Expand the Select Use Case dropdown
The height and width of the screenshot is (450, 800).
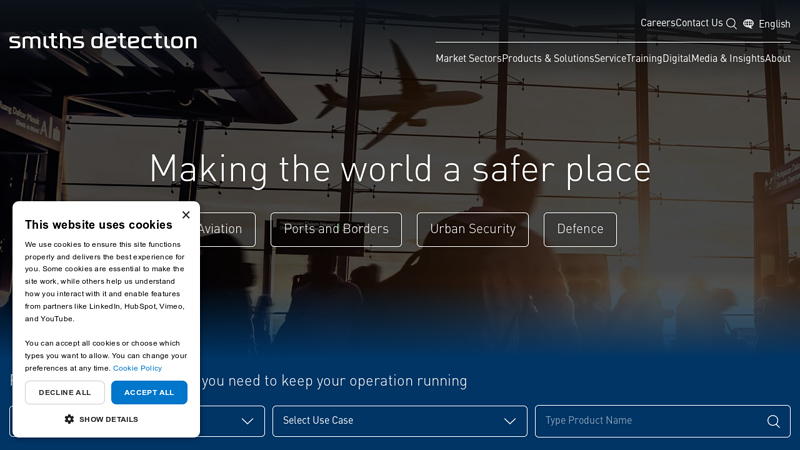pyautogui.click(x=399, y=421)
